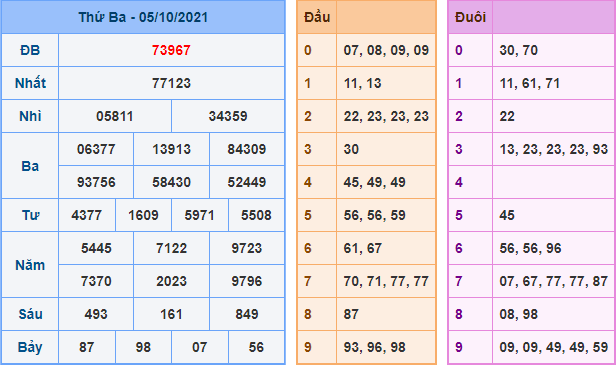
Task: Click fifth prize number 9796
Action: (x=247, y=281)
